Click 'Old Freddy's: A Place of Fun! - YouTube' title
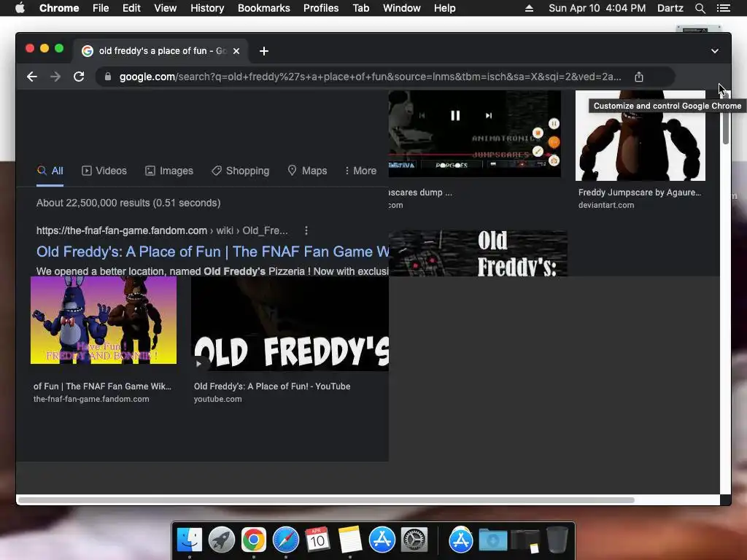 pos(272,386)
